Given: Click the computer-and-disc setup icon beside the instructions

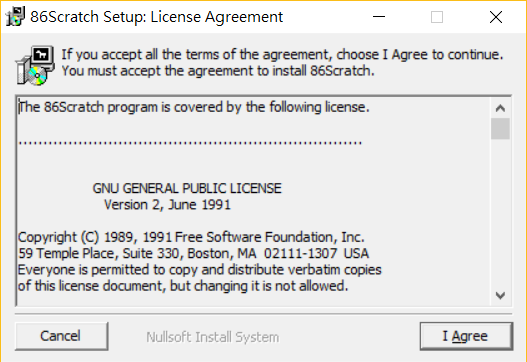Looking at the screenshot, I should tap(35, 65).
